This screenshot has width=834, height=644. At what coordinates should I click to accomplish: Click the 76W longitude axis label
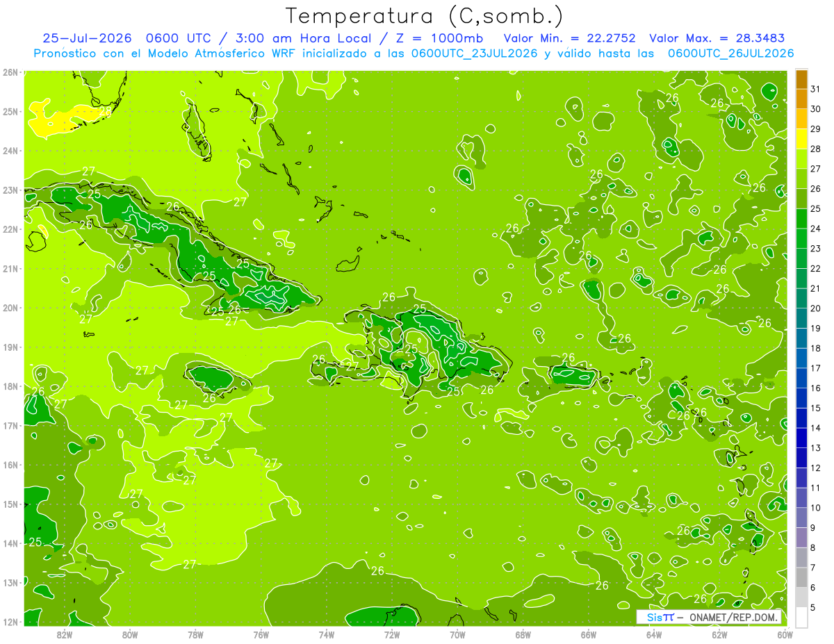[x=261, y=635]
